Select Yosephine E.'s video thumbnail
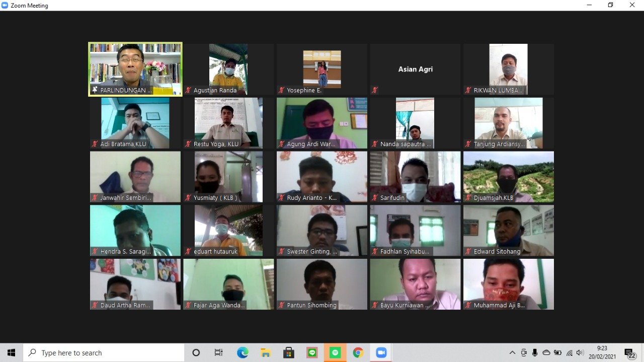 [321, 69]
